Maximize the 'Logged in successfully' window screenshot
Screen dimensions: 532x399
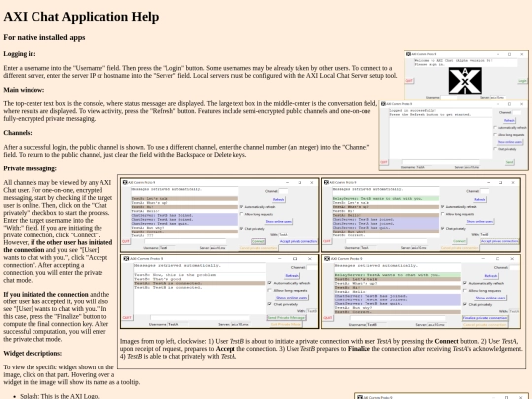tap(509, 104)
